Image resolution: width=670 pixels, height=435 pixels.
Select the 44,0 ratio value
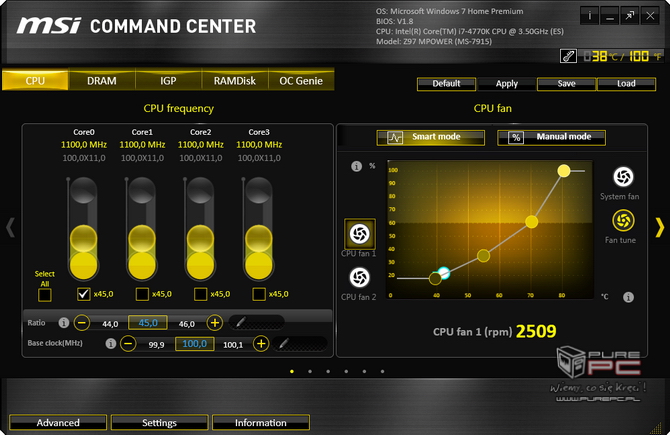coord(110,324)
